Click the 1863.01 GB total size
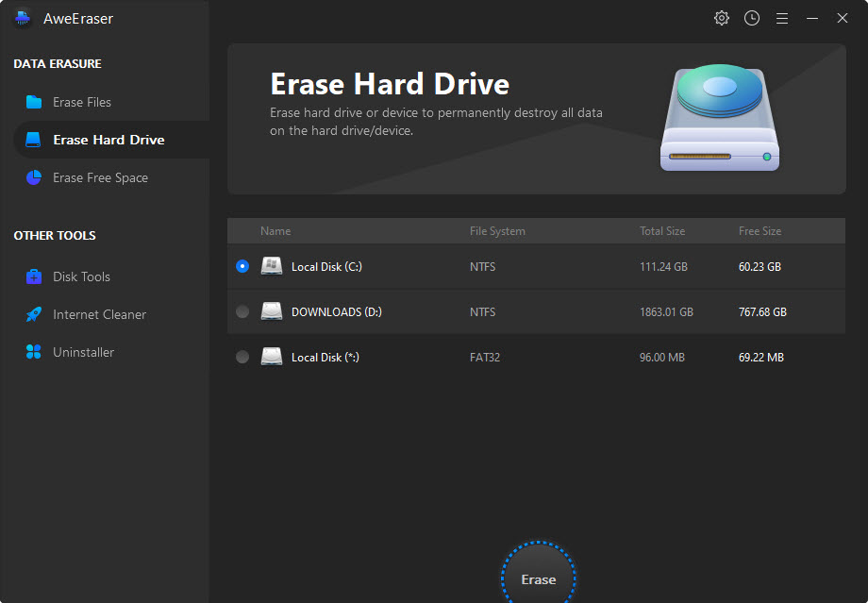868x603 pixels. tap(666, 311)
